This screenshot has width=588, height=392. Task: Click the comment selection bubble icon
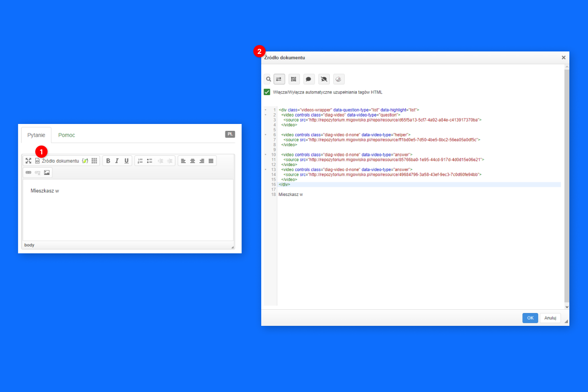point(309,79)
